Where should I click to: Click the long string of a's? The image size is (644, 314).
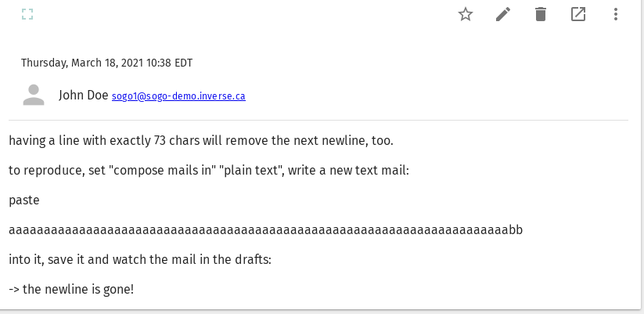(x=258, y=229)
